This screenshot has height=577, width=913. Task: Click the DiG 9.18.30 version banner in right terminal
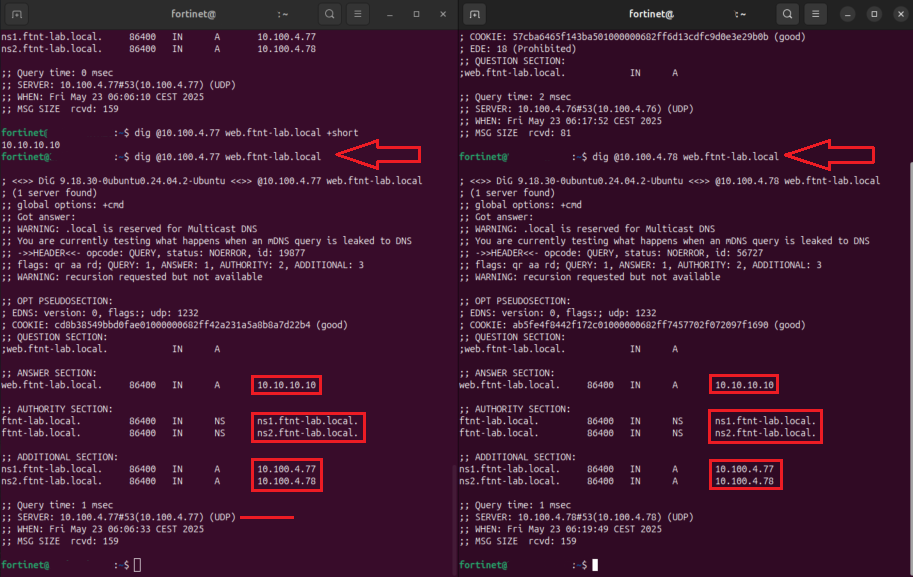coord(670,181)
